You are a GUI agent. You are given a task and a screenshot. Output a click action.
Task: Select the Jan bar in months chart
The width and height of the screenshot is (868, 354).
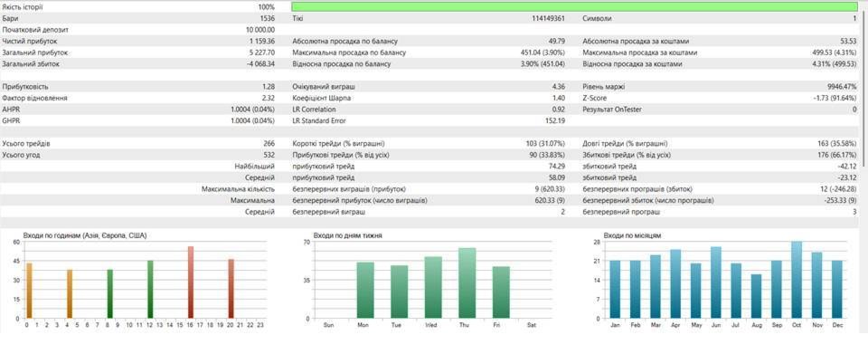615,290
